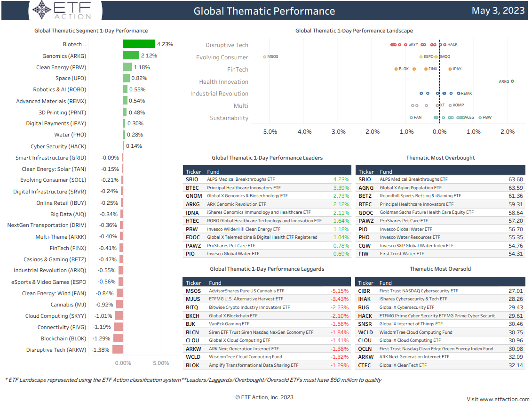Click Bitwise Crypto Industry Innovators ETF
This screenshot has height=403, width=532.
tap(249, 307)
